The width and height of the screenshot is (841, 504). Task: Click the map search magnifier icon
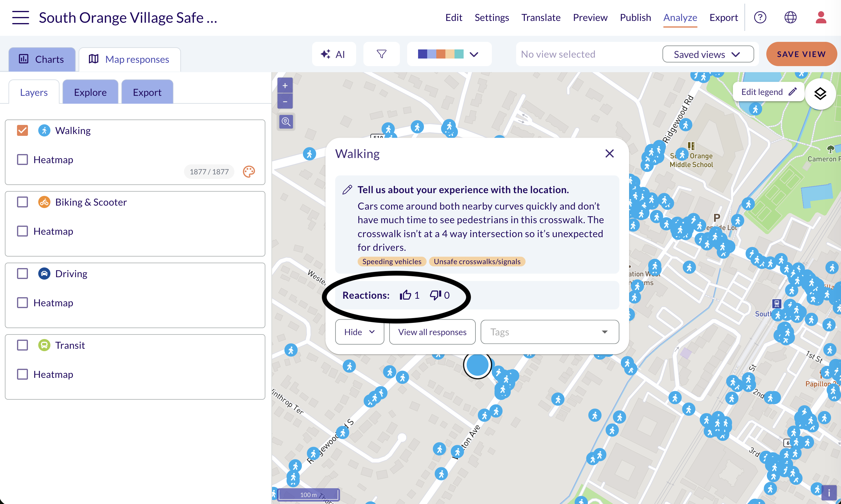[286, 122]
